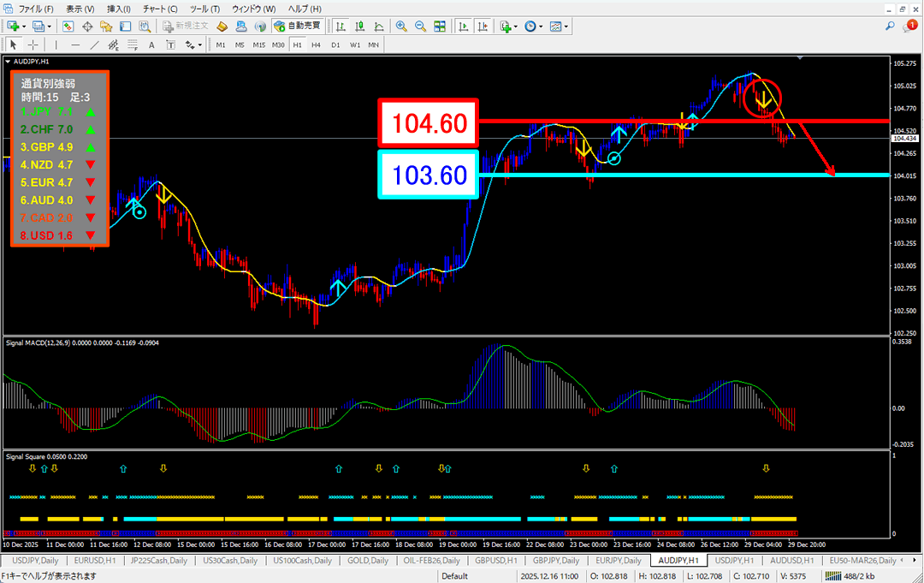Viewport: 924px width, 583px height.
Task: Select the text label tool
Action: point(151,45)
